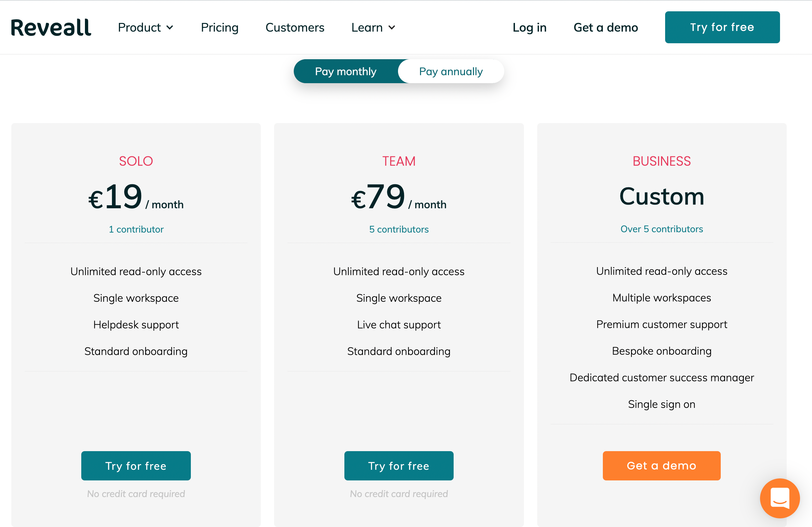The image size is (812, 527).
Task: Click the 5 contributors link
Action: coord(399,229)
